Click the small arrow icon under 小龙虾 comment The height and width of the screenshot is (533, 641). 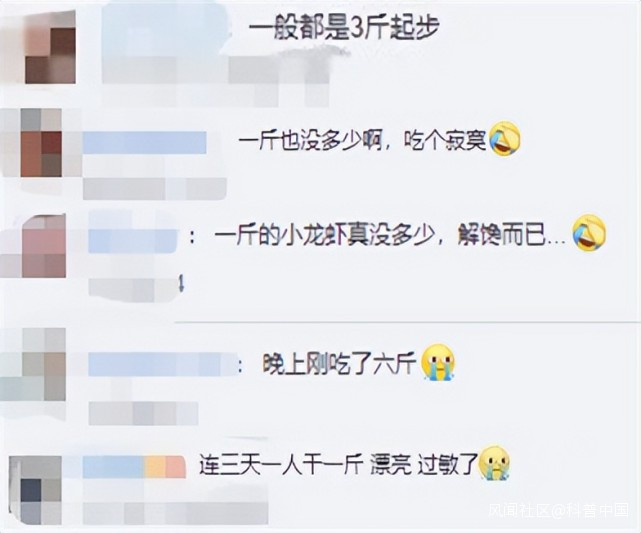point(180,283)
